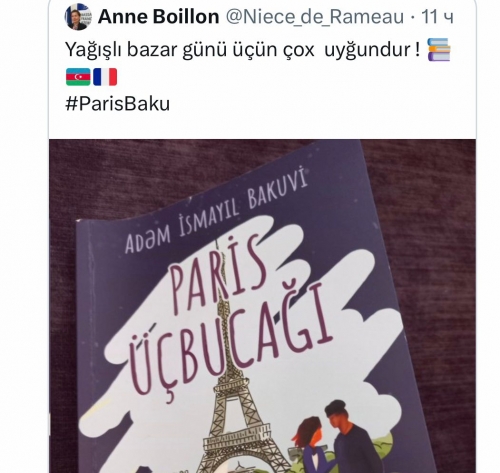Open the @Niece_de_Rameau handle link
This screenshot has height=473, width=500.
click(315, 17)
